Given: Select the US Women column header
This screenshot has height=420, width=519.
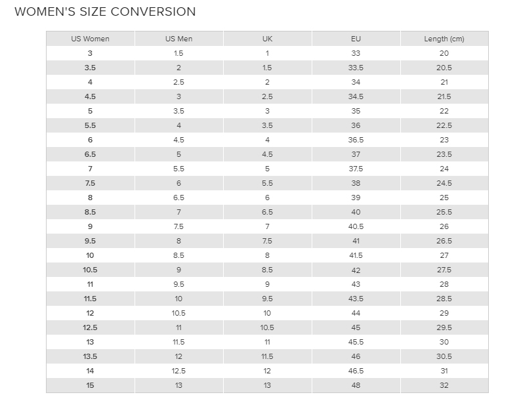Looking at the screenshot, I should pos(90,39).
